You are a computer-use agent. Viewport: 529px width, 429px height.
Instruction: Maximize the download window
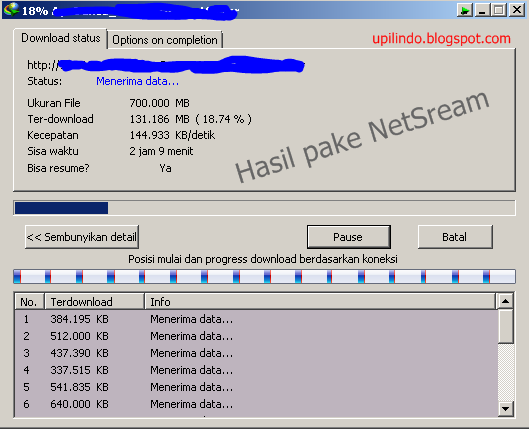tap(499, 10)
